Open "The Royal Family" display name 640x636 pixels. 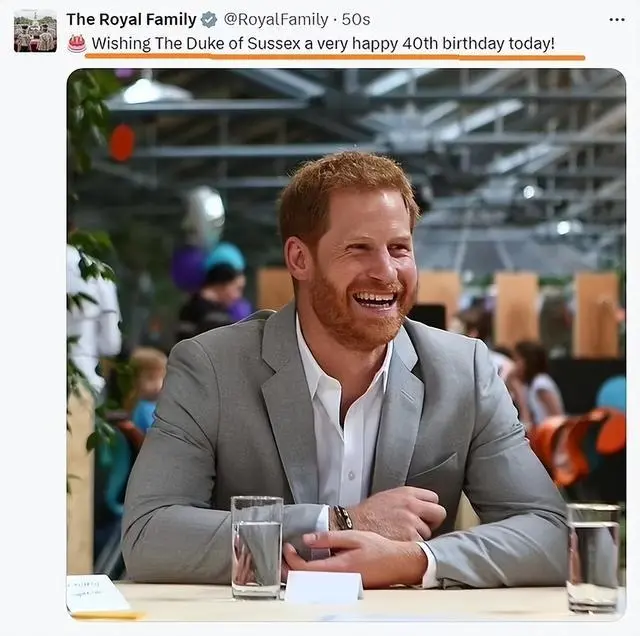[x=131, y=20]
